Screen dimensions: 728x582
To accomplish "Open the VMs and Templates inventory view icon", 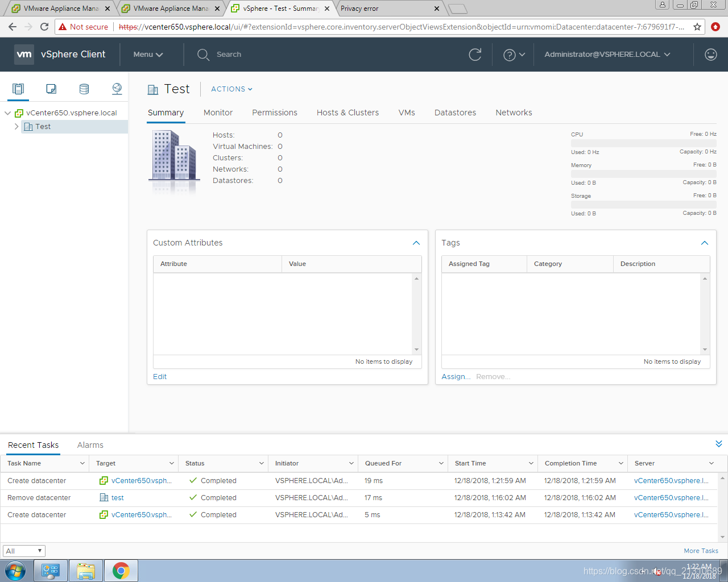I will pos(51,89).
